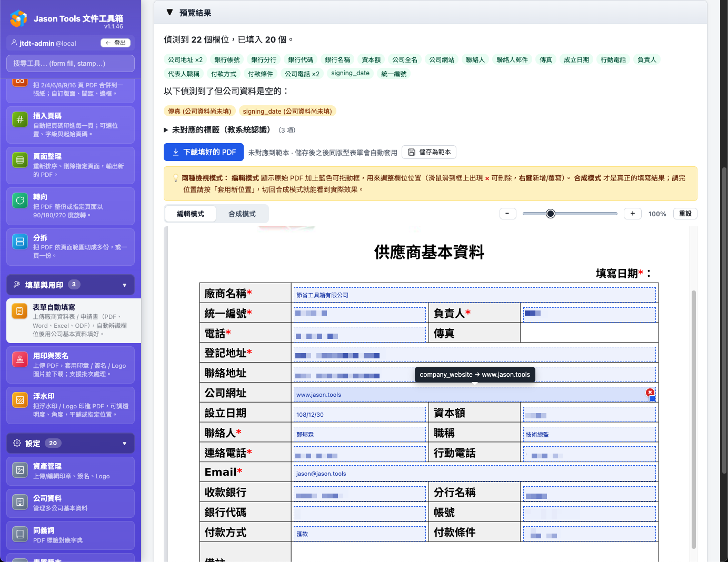Image resolution: width=728 pixels, height=562 pixels.
Task: Collapse the 設定 sidebar section
Action: click(70, 443)
